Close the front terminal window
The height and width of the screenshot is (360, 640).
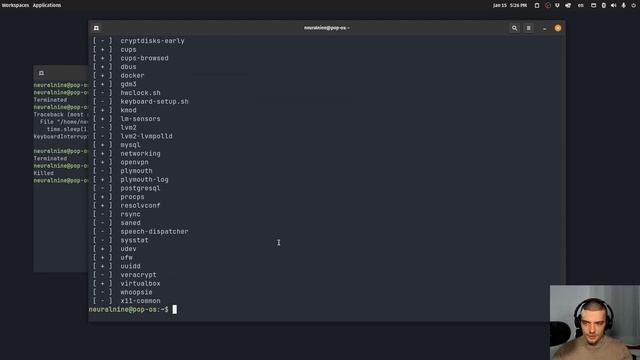click(x=558, y=28)
